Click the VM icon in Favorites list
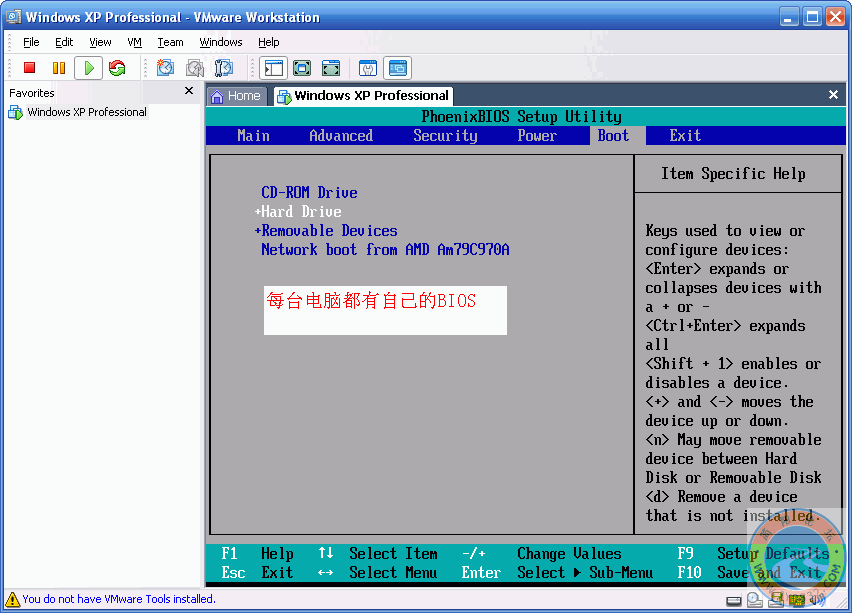The image size is (852, 613). point(15,112)
